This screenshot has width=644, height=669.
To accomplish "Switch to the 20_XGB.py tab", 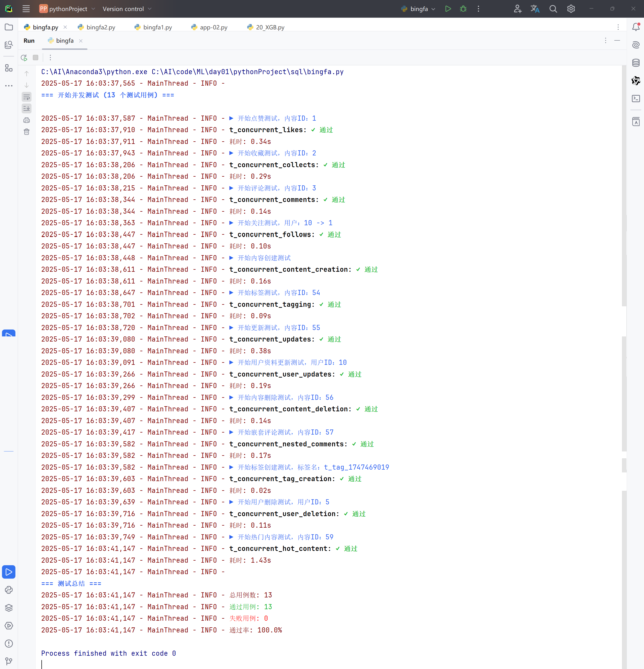I will [270, 27].
